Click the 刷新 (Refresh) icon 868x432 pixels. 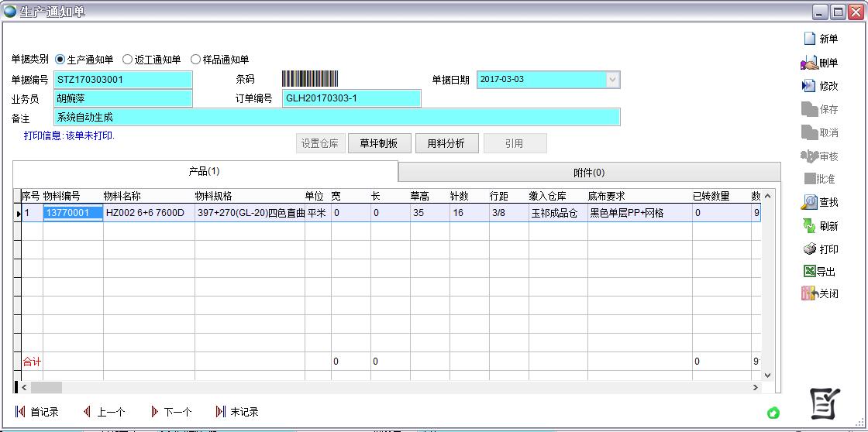click(x=810, y=226)
